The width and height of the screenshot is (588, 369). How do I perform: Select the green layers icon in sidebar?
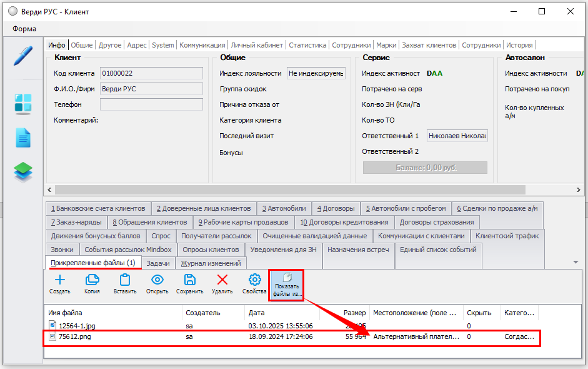pyautogui.click(x=23, y=172)
